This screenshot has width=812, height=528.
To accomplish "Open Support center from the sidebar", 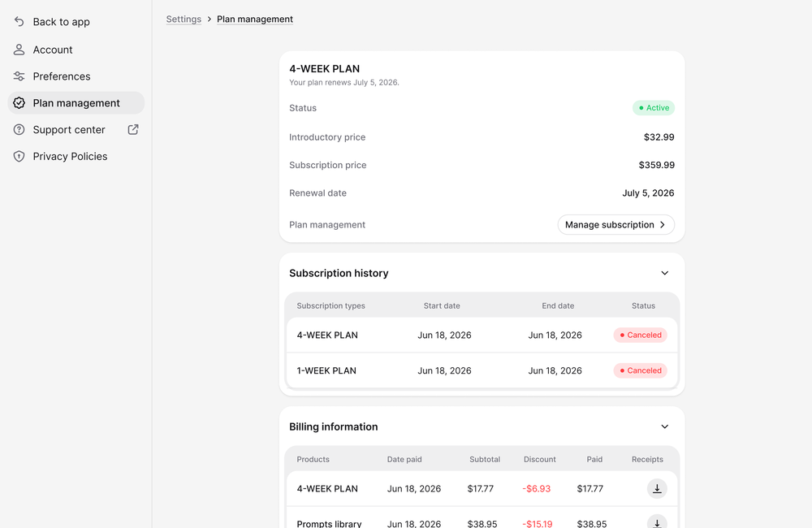I will click(76, 129).
